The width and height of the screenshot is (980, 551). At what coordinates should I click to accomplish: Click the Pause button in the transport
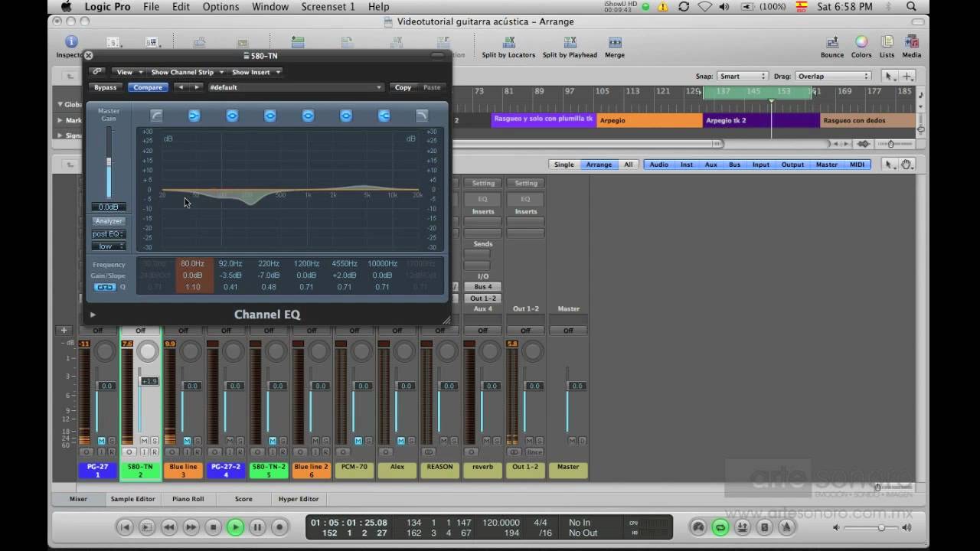point(257,527)
